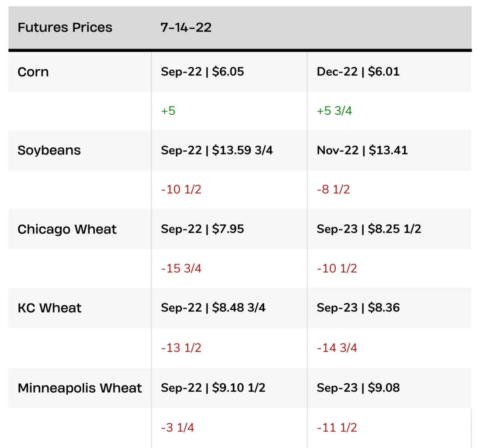
Task: Click the red -15 3/4 change
Action: (x=181, y=268)
